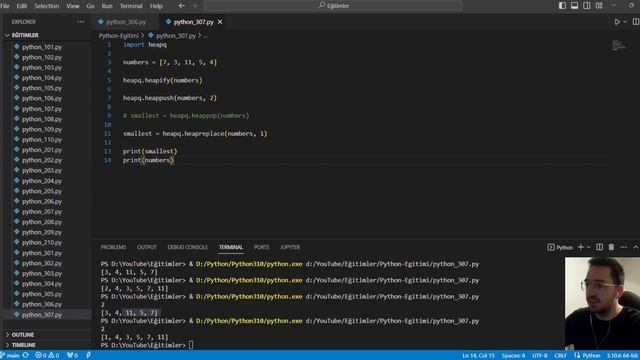Screen dimensions: 640x360
Task: Click the Eğitimler search command center
Action: tap(333, 6)
